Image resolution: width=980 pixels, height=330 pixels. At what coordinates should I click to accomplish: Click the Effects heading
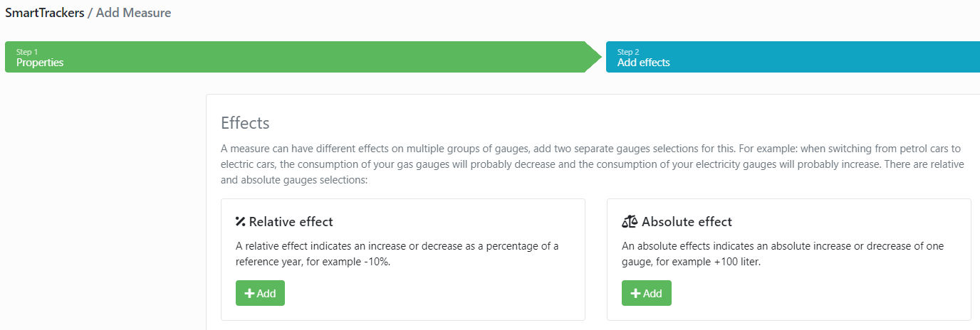click(x=245, y=122)
